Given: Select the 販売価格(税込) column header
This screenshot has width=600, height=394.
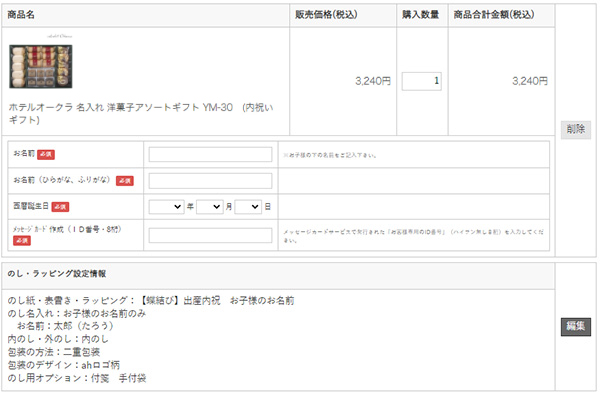Looking at the screenshot, I should [x=326, y=15].
